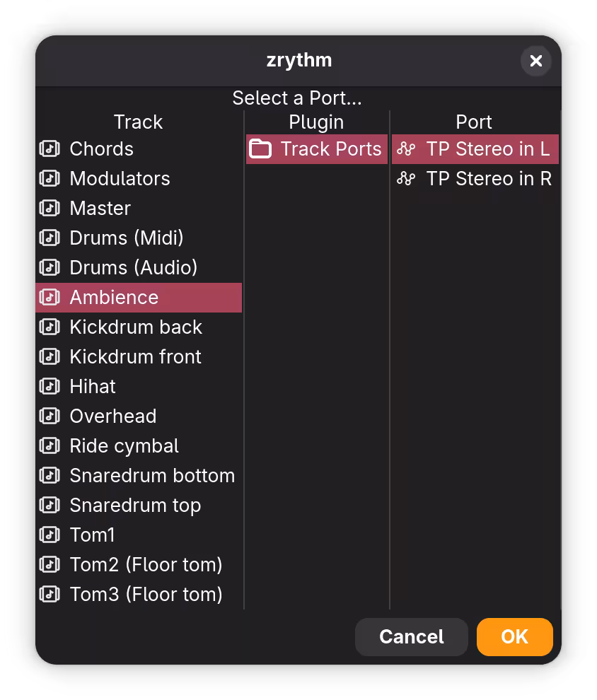Click the folder icon on Track Ports
Viewport: 597px width, 700px height.
click(263, 148)
